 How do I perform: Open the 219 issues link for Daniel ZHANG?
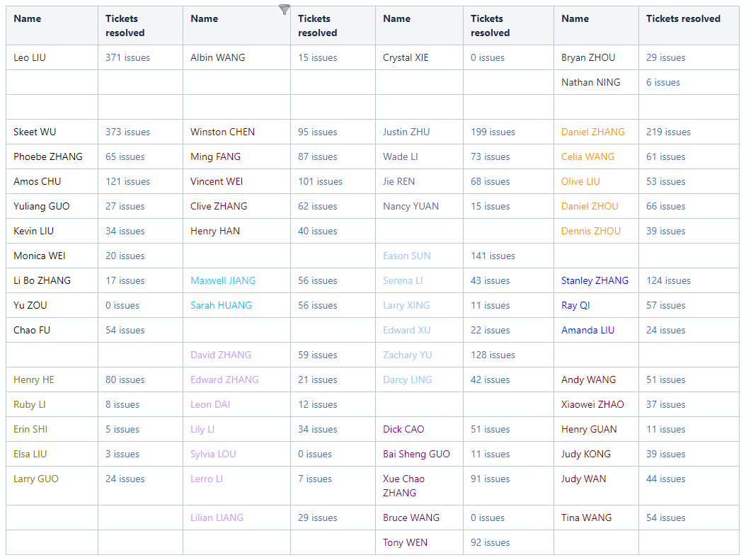click(x=668, y=132)
